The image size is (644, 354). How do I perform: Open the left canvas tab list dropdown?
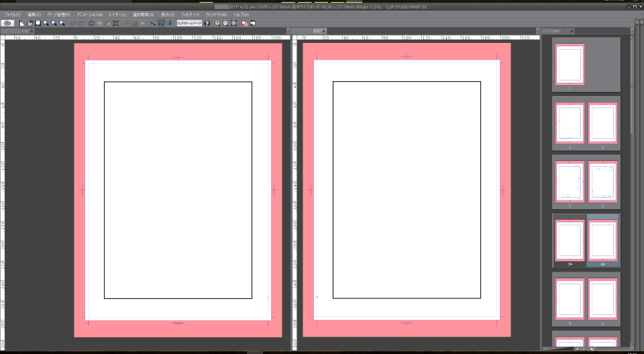(288, 32)
